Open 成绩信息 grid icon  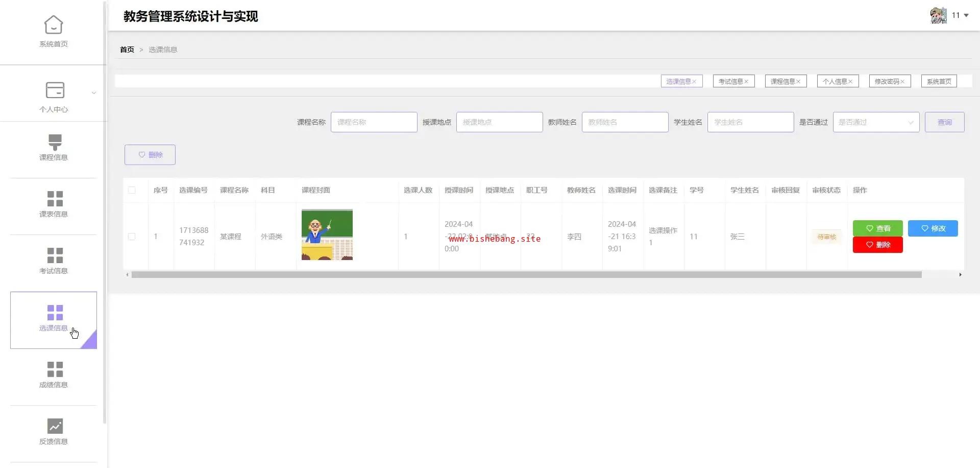tap(55, 369)
